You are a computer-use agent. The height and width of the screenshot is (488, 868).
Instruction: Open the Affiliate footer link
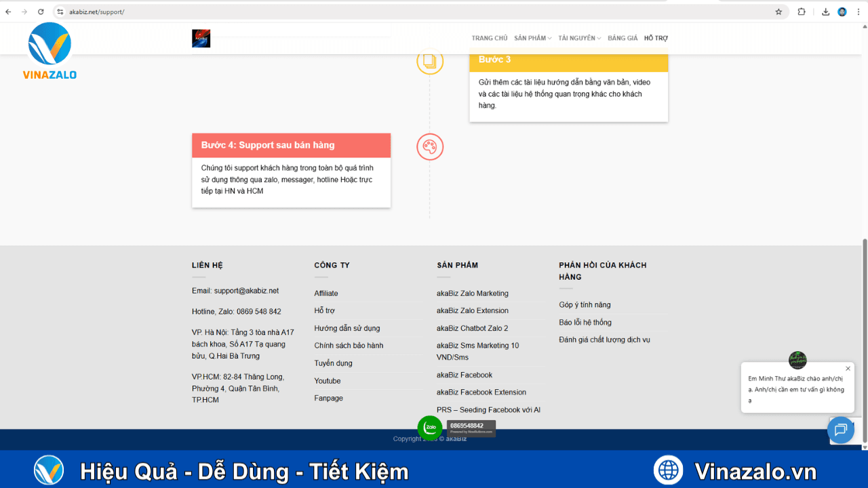pos(326,293)
